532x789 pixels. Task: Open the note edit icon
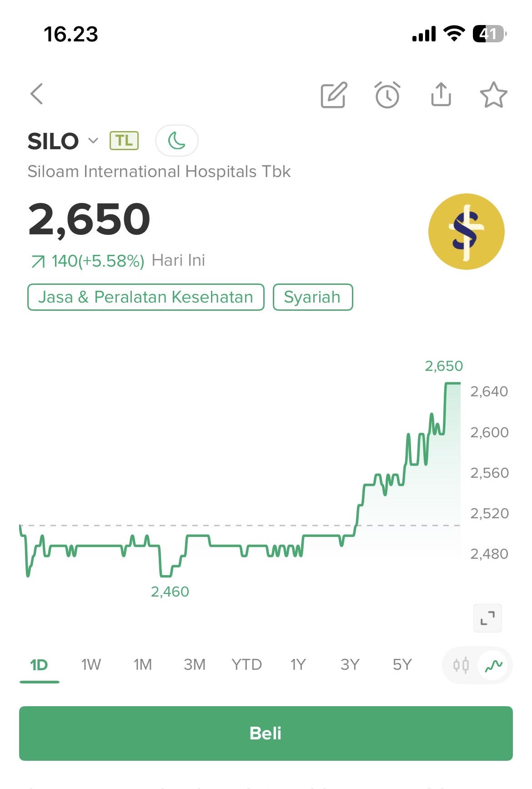pyautogui.click(x=334, y=95)
